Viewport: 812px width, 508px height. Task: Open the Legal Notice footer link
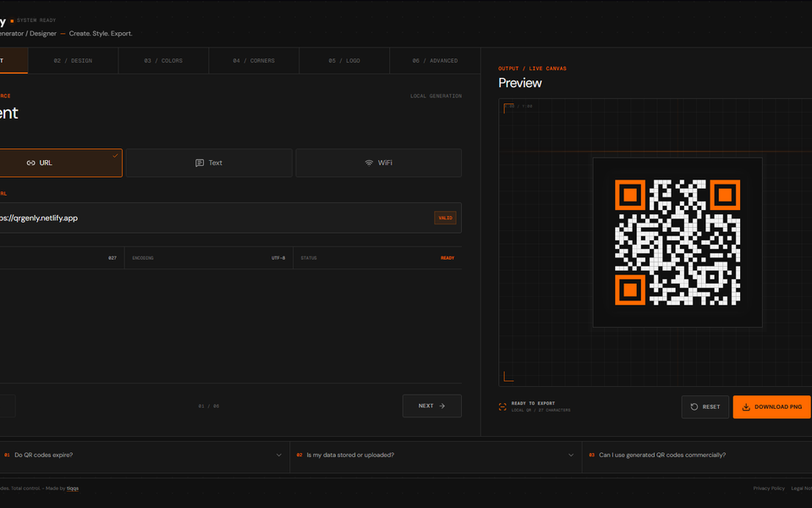(802, 489)
